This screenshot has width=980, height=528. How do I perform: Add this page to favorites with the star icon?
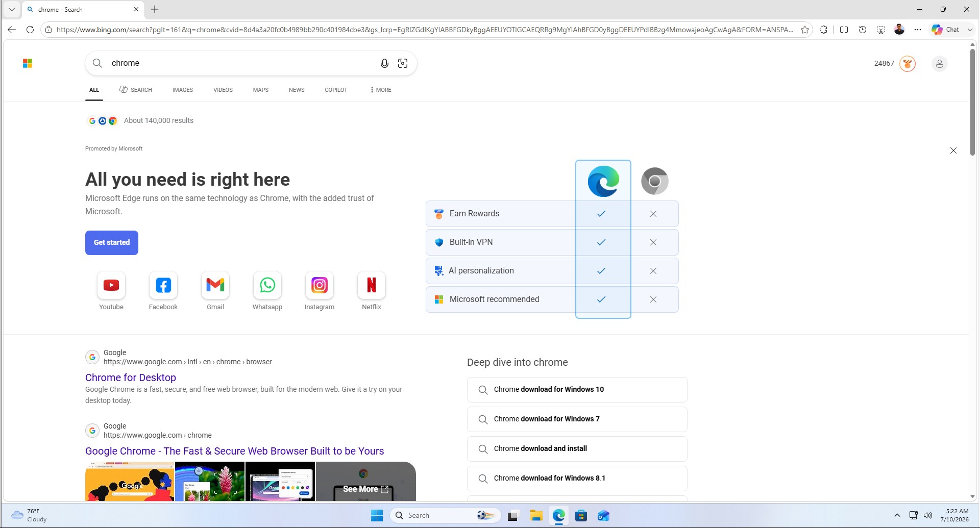(805, 30)
